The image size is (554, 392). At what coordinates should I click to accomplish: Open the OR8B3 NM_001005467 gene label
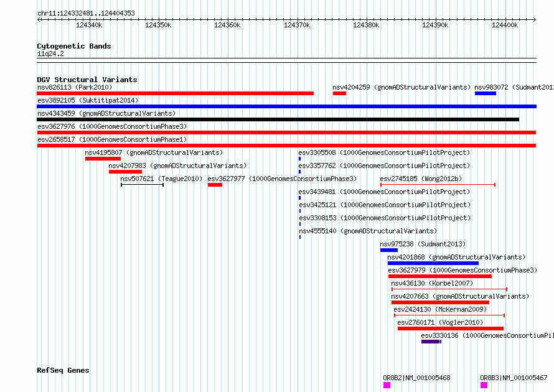(514, 378)
